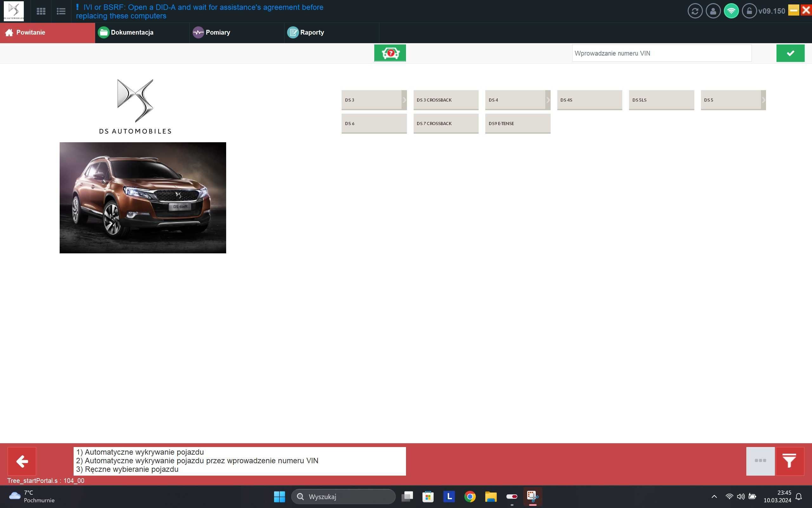This screenshot has height=508, width=812.
Task: Select the DS 6 model
Action: click(x=374, y=124)
